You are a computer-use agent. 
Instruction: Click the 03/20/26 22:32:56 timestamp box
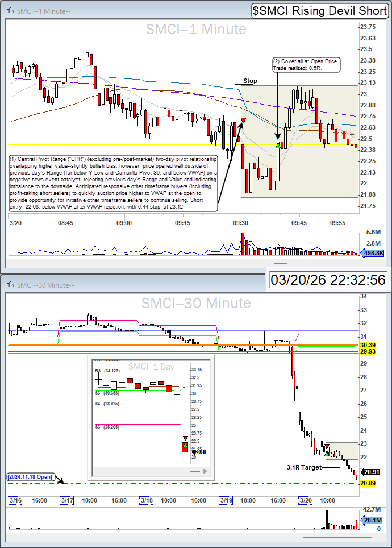328,280
